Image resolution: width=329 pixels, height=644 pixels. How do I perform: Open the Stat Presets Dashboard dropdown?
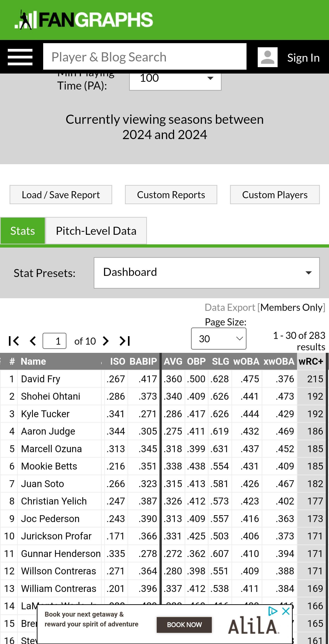pos(207,273)
